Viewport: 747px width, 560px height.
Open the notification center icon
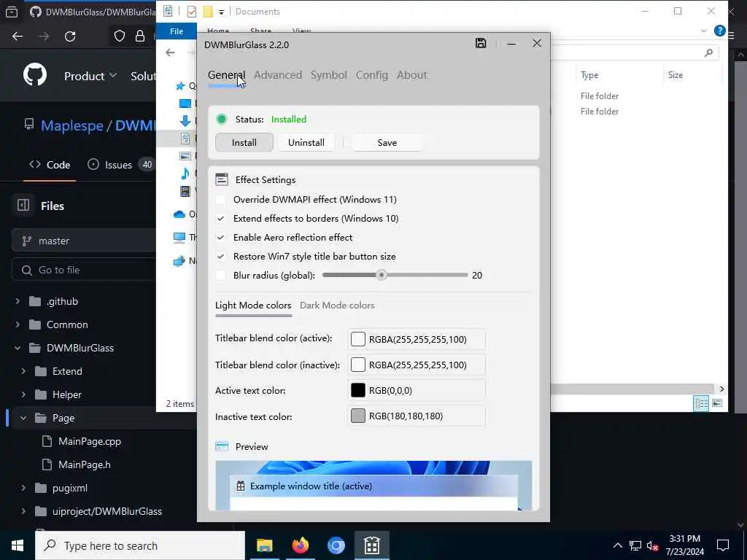tap(723, 545)
